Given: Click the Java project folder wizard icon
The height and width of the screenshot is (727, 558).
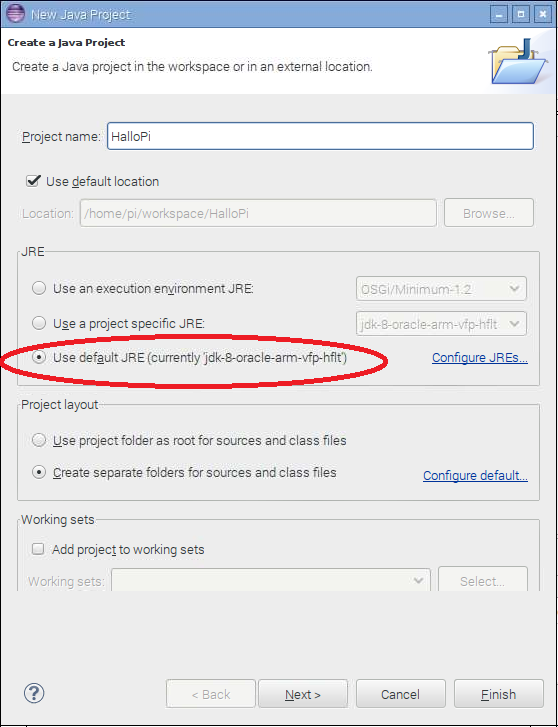Looking at the screenshot, I should click(517, 62).
